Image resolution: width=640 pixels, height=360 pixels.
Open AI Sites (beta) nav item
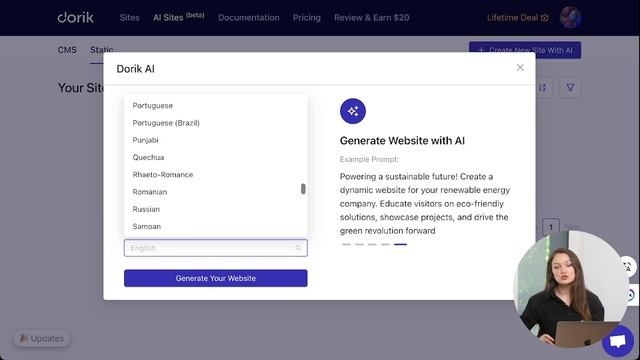[178, 17]
